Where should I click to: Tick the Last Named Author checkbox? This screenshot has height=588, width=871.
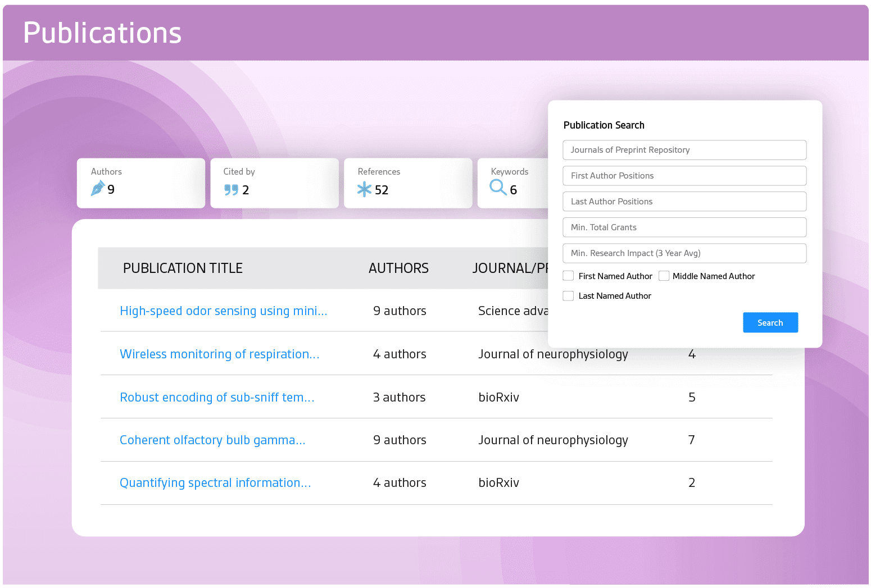click(568, 295)
